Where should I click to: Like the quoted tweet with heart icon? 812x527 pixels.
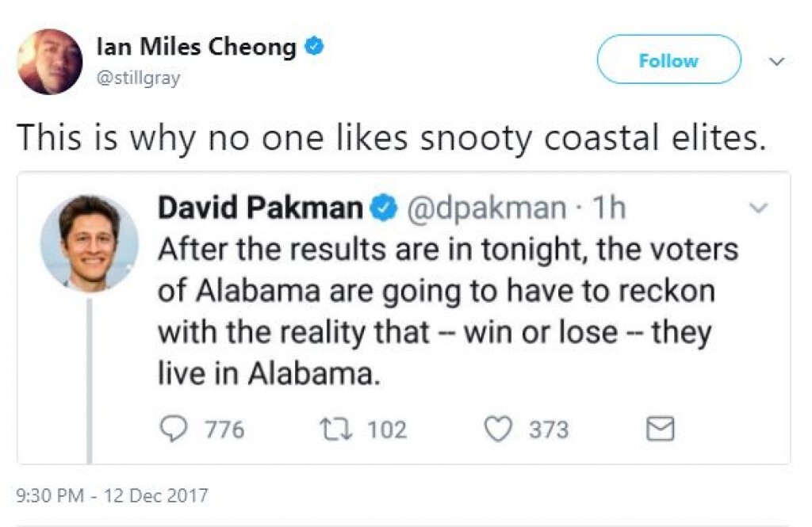(x=497, y=429)
